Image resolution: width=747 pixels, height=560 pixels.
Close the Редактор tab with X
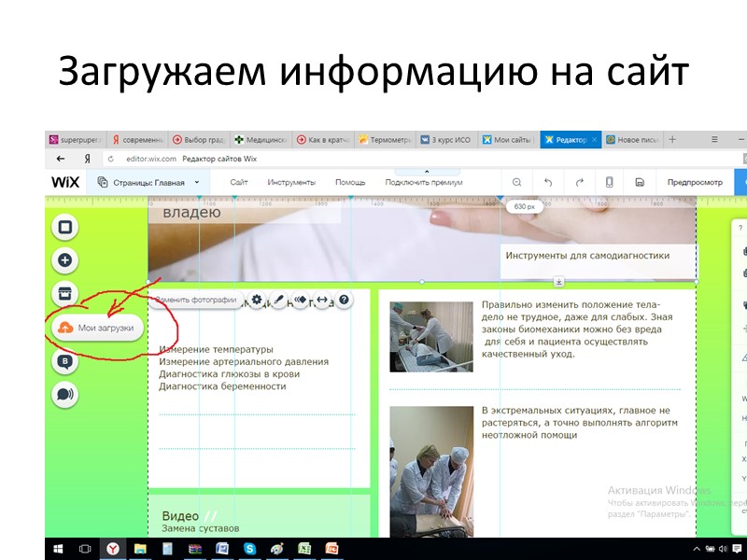(594, 139)
